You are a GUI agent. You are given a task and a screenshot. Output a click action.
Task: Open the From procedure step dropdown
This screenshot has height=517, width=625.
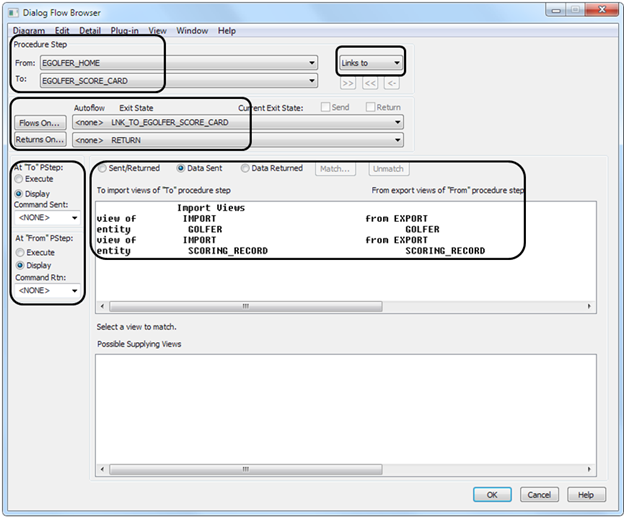[x=313, y=61]
